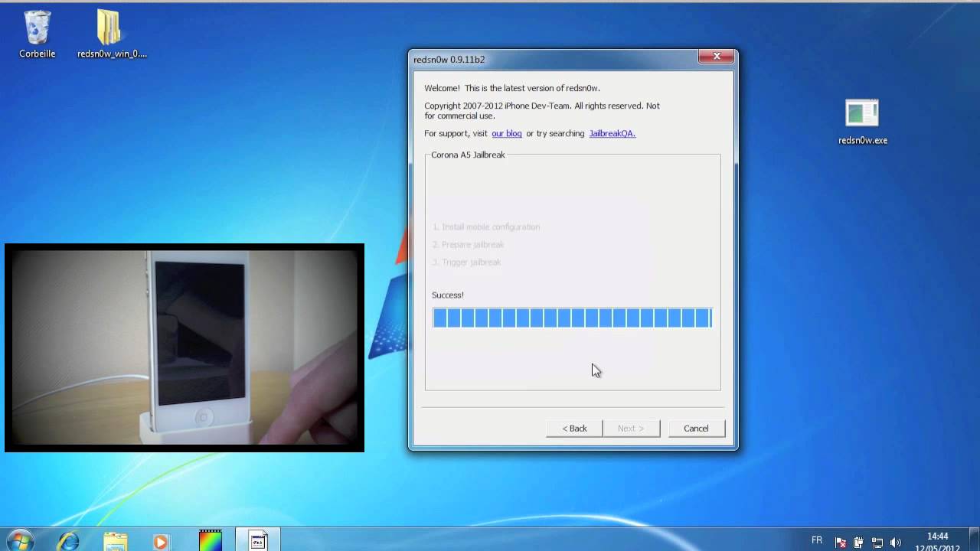
Task: Click the Back button in redsn0w
Action: (574, 428)
